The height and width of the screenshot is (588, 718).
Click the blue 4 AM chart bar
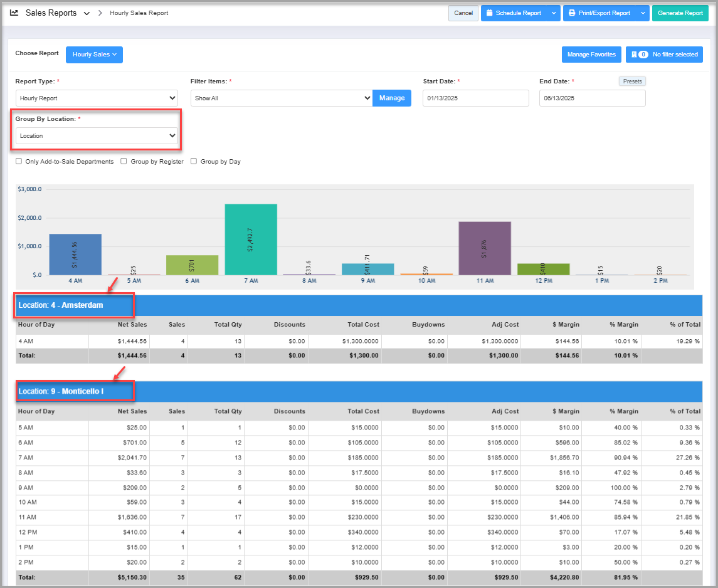coord(75,255)
